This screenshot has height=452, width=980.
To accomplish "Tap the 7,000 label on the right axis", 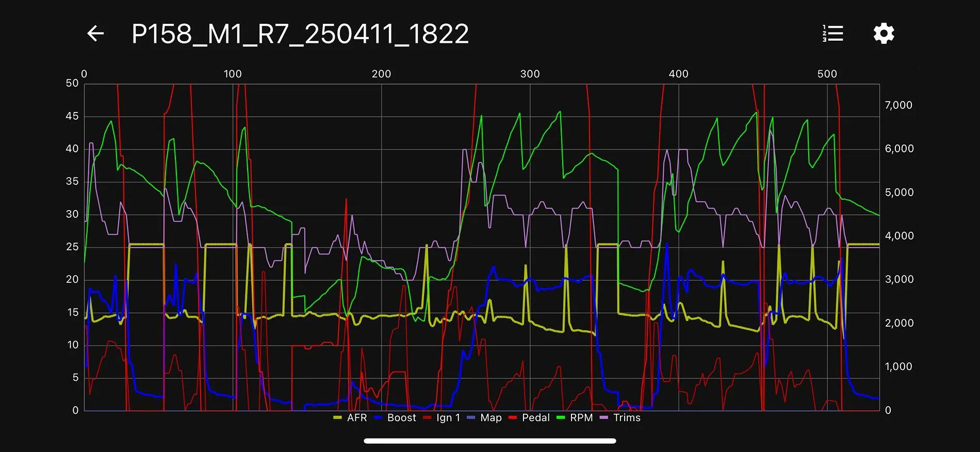I will pos(899,105).
